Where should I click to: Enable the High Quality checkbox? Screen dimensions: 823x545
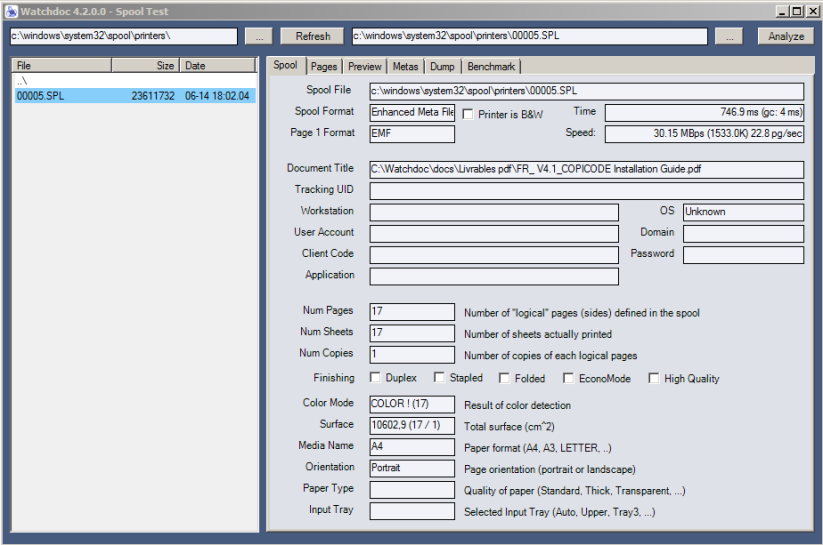point(654,378)
